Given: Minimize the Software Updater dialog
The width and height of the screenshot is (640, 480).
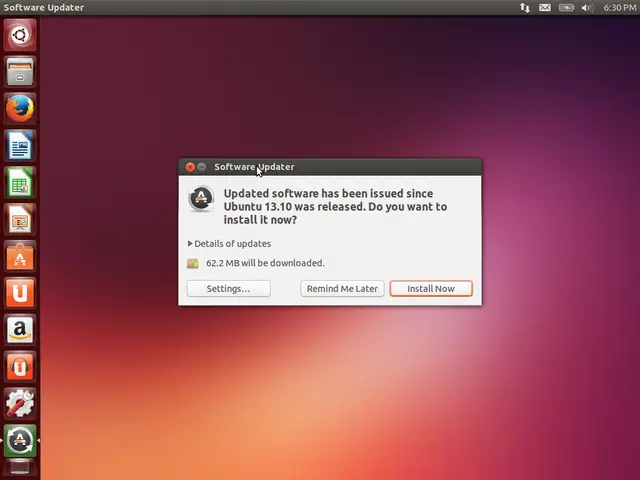Looking at the screenshot, I should click(x=202, y=167).
